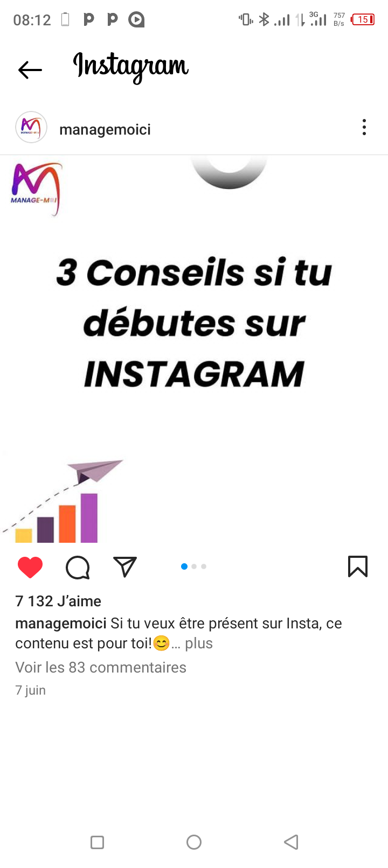This screenshot has width=388, height=868.
Task: Tap the 3 Conseils post image
Action: [194, 349]
